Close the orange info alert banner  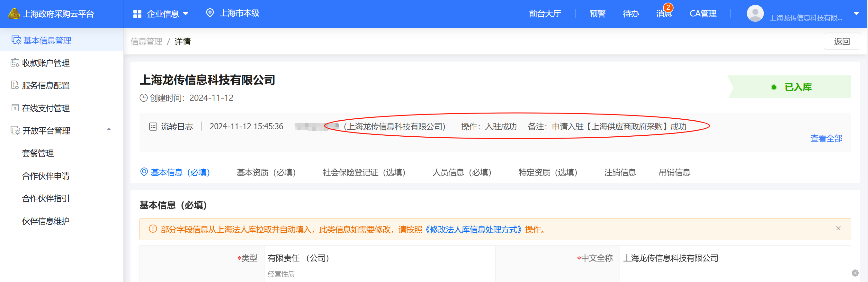click(838, 228)
